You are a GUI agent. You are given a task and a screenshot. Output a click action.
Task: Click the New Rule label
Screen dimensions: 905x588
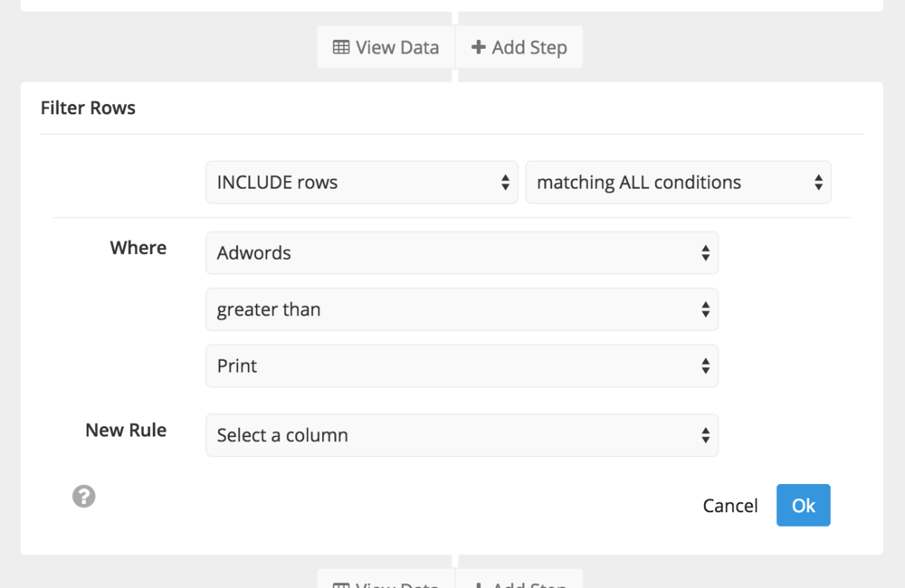(126, 430)
